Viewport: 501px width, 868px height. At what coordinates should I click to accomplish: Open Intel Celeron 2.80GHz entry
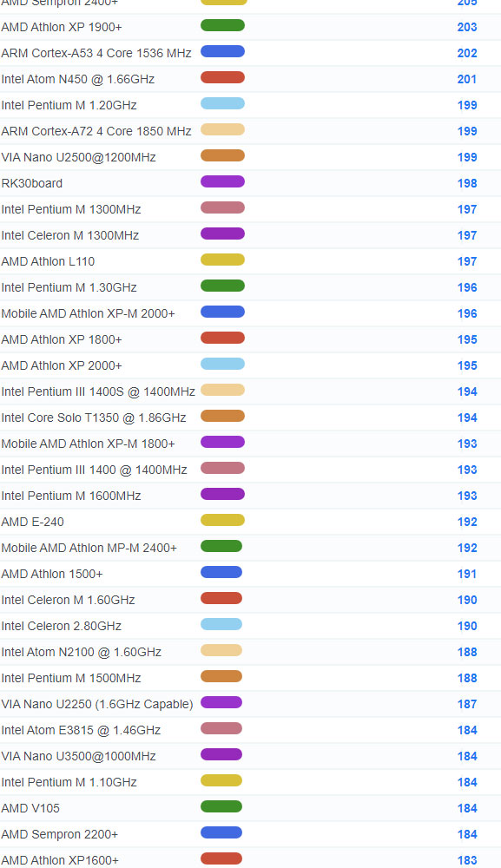[x=61, y=626]
